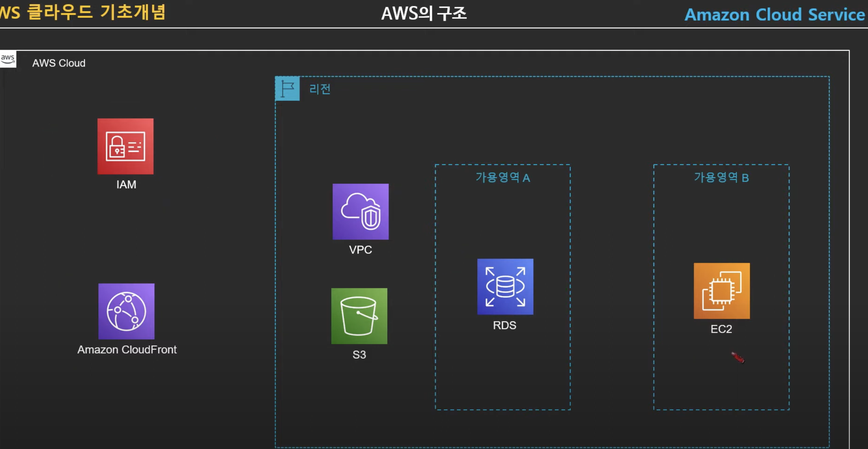Select the purple Amazon CloudFront icon
This screenshot has width=868, height=449.
pyautogui.click(x=126, y=311)
